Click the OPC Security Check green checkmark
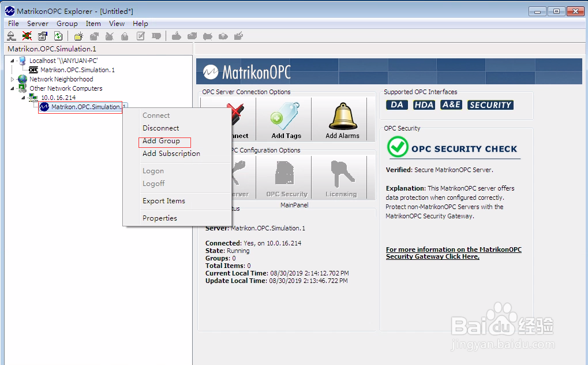The width and height of the screenshot is (588, 365). click(x=398, y=147)
